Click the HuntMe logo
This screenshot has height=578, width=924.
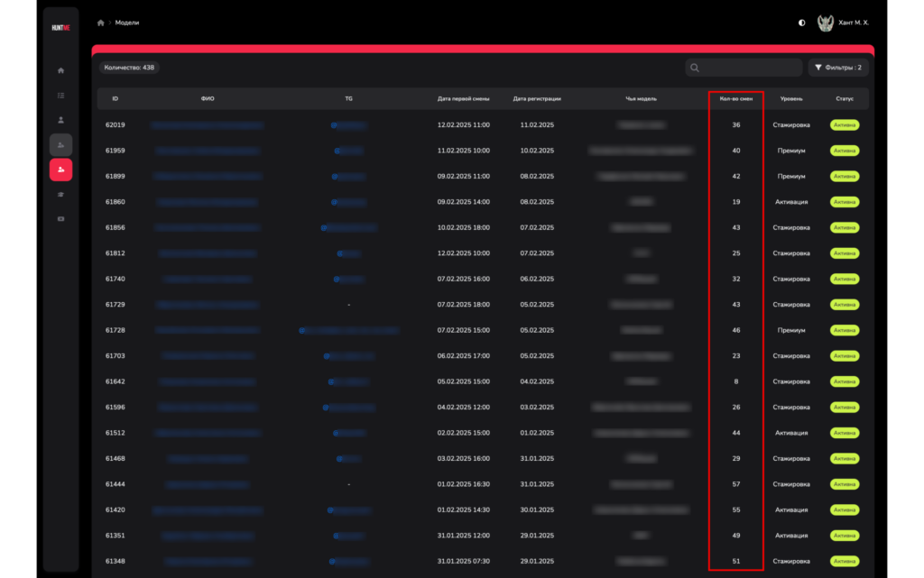(60, 27)
